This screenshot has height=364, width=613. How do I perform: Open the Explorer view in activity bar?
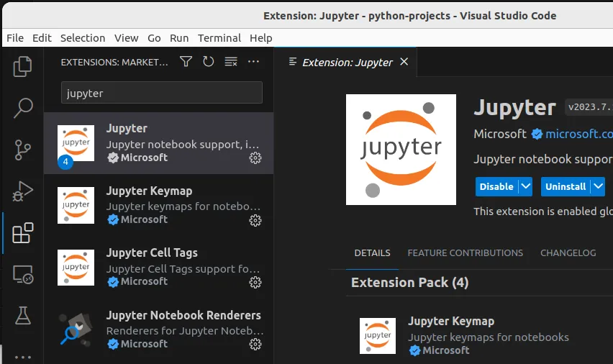23,66
